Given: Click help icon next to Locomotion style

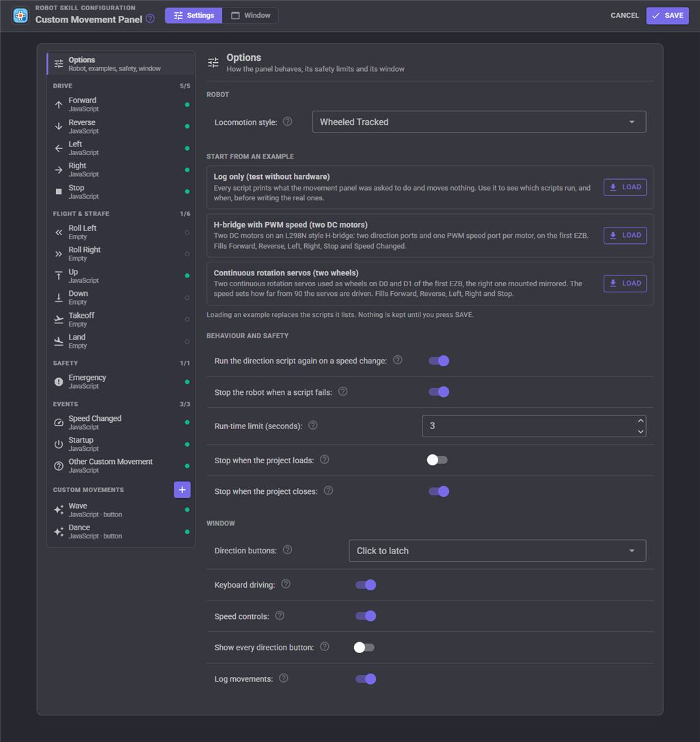Looking at the screenshot, I should pos(288,122).
